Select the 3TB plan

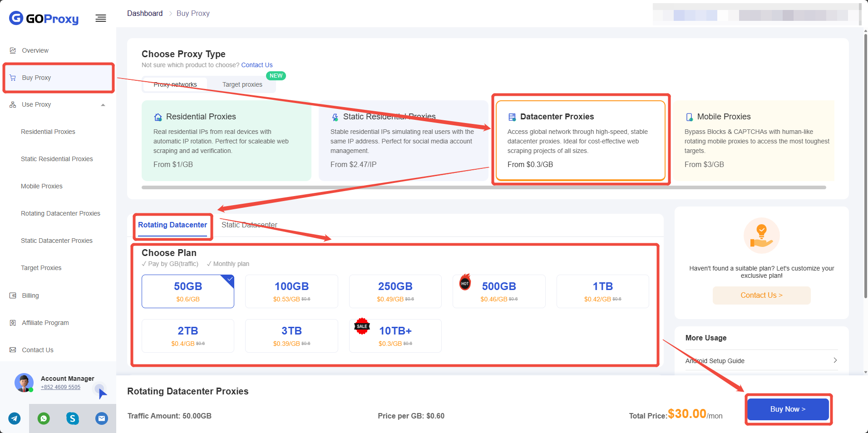point(291,336)
